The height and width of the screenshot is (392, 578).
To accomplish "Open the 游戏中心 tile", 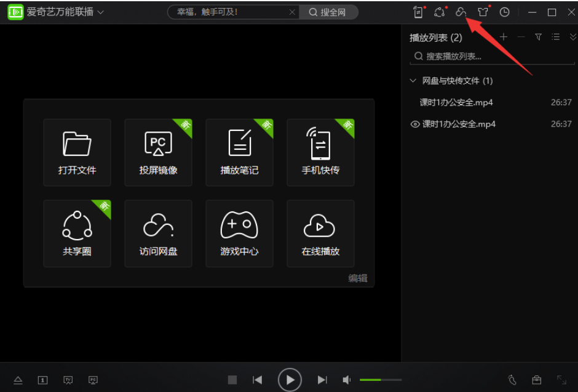I will click(239, 233).
